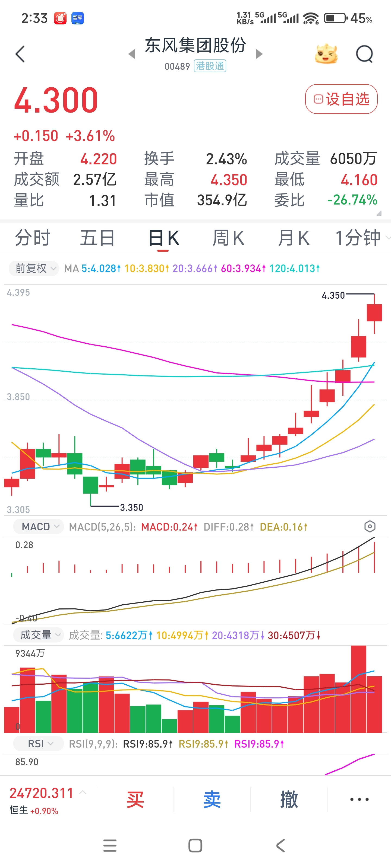Tap the 恒生 +0.90% index change
The width and height of the screenshot is (391, 868).
pyautogui.click(x=34, y=810)
